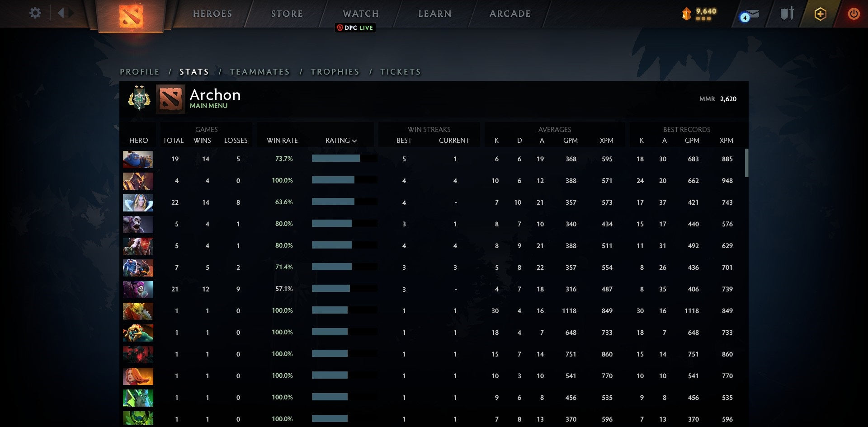Viewport: 868px width, 427px height.
Task: Open the Heroes menu
Action: pos(212,14)
